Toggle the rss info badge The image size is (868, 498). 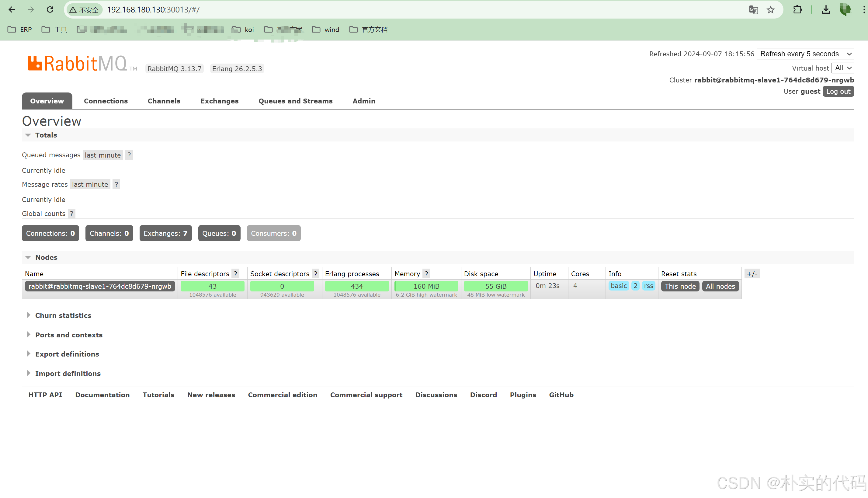[x=648, y=286]
